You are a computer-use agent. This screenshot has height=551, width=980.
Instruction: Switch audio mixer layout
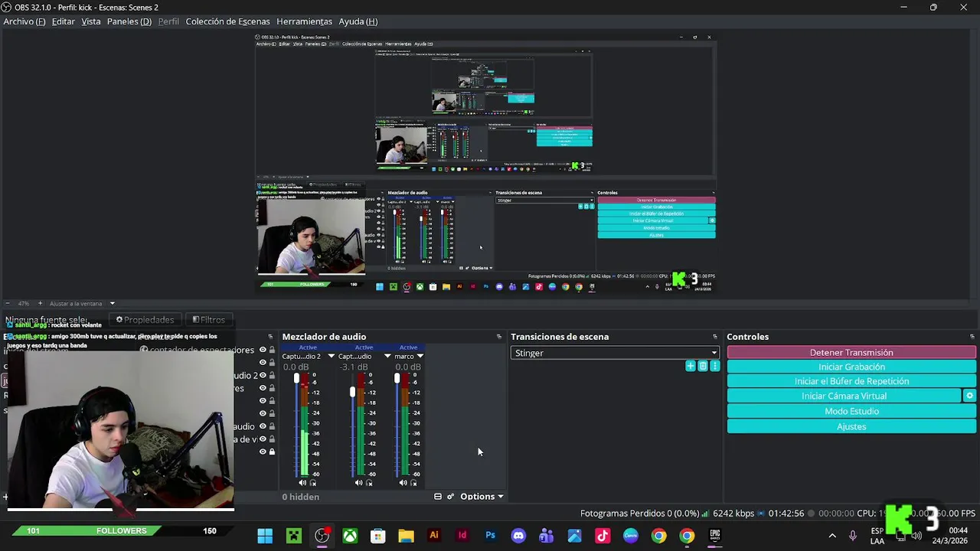click(438, 497)
